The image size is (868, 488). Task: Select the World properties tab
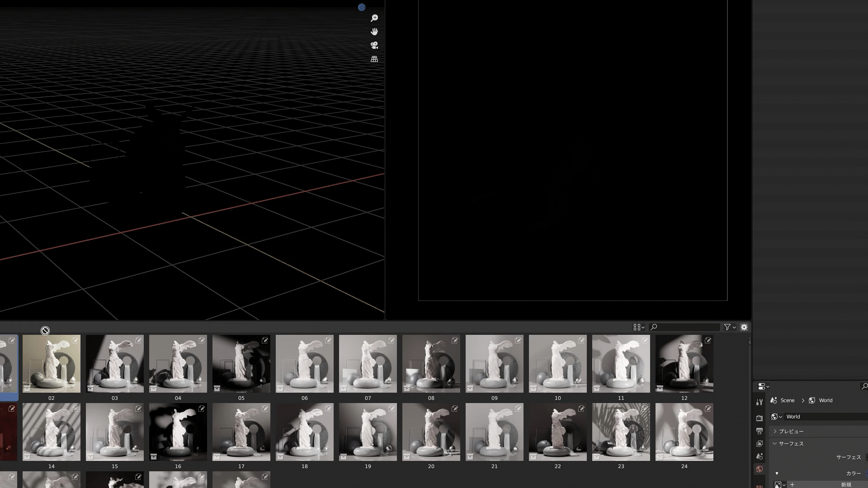pos(759,469)
